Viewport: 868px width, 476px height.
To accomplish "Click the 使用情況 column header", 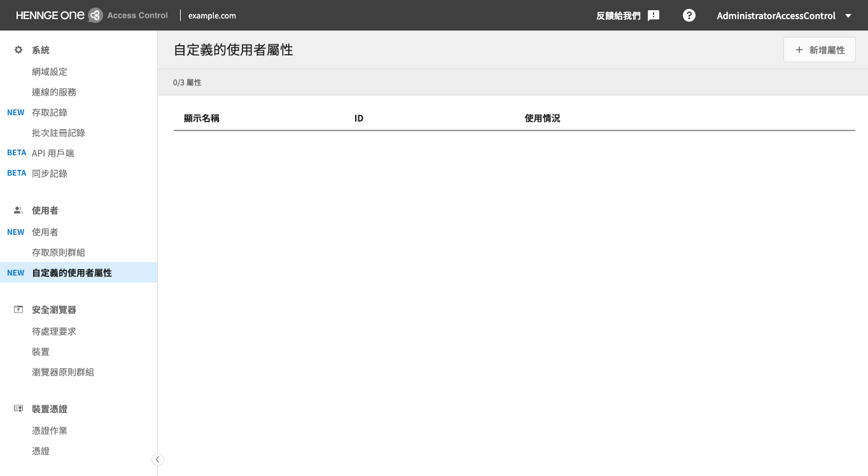I will [543, 118].
